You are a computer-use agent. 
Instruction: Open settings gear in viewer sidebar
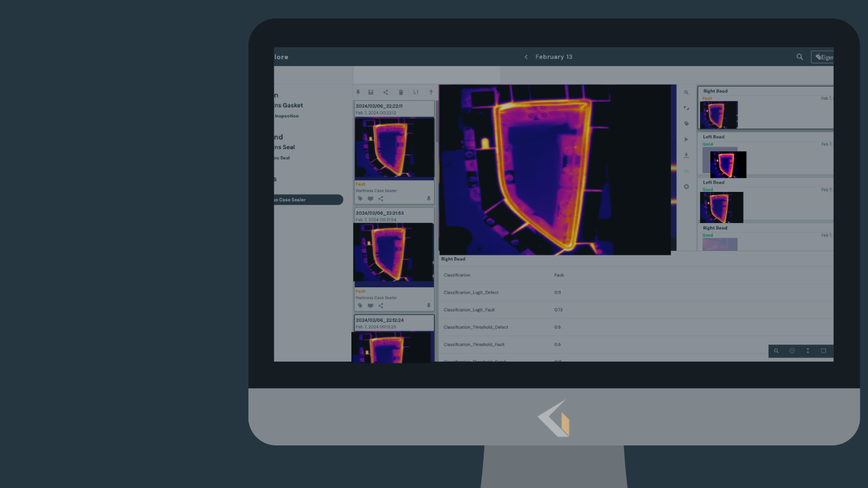coord(686,187)
